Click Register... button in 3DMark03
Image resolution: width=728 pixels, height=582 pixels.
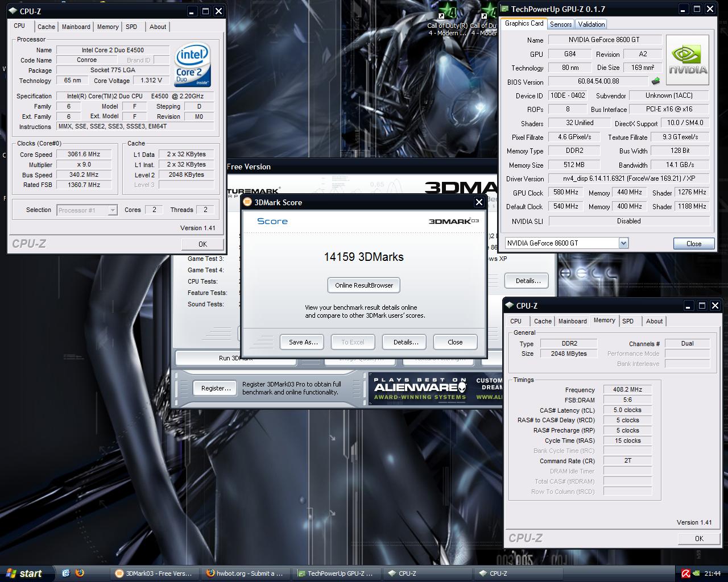pos(216,388)
